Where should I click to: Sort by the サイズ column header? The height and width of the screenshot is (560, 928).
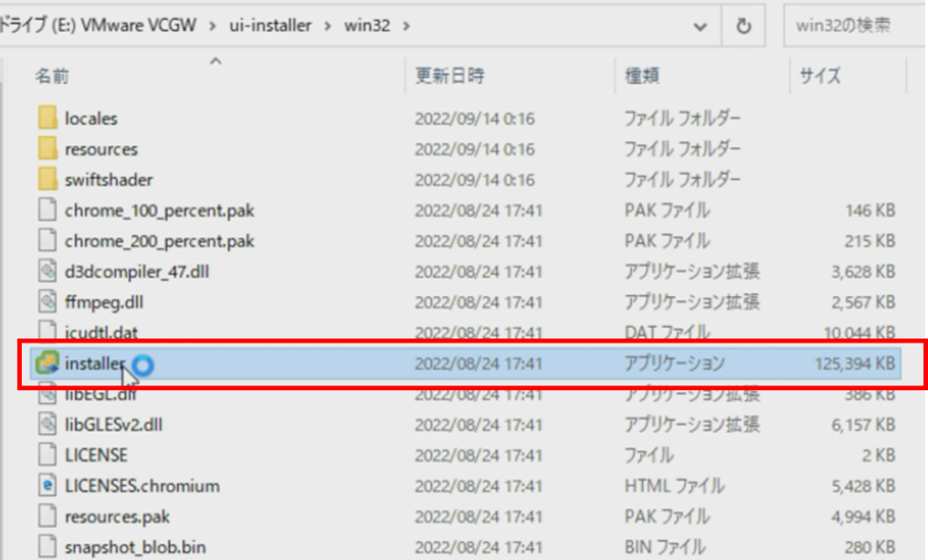tap(819, 76)
